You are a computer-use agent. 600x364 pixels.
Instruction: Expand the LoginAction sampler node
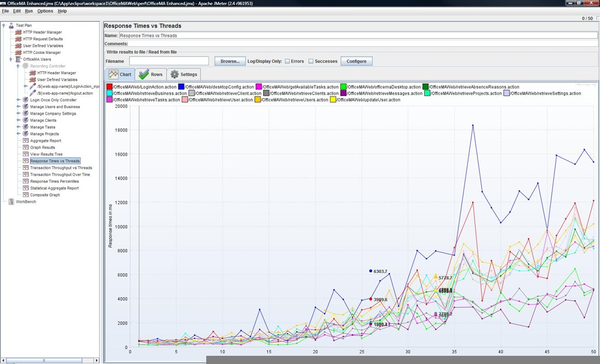point(26,87)
